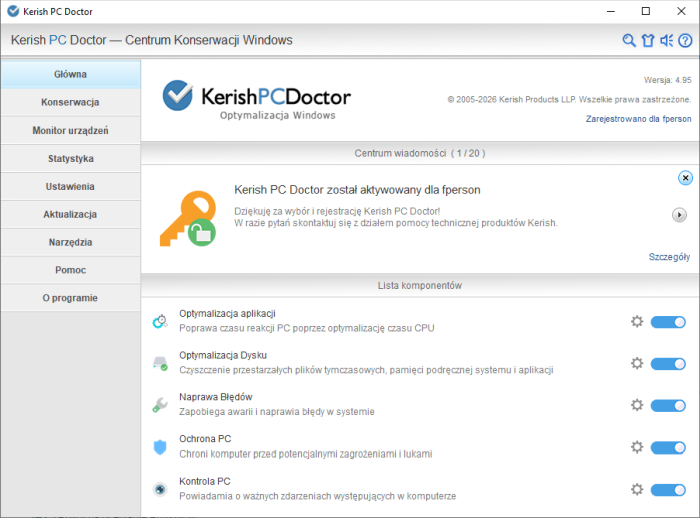Click the message title about activation for fperson
The image size is (700, 518).
357,190
